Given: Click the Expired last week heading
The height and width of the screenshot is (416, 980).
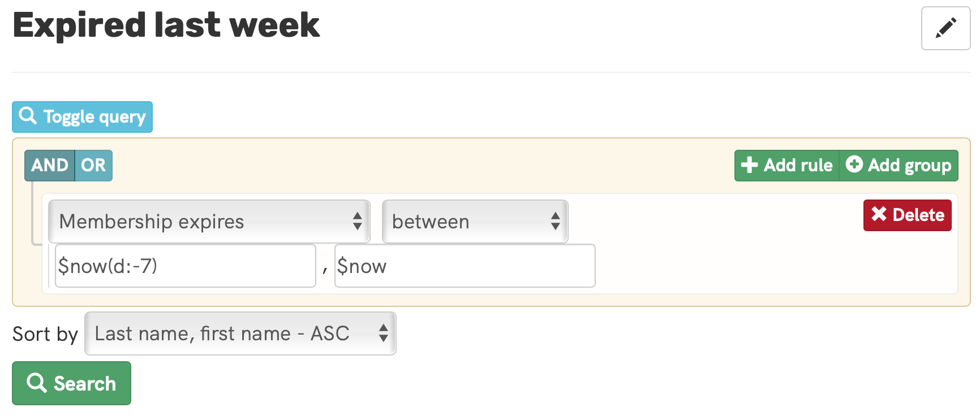Looking at the screenshot, I should click(166, 25).
